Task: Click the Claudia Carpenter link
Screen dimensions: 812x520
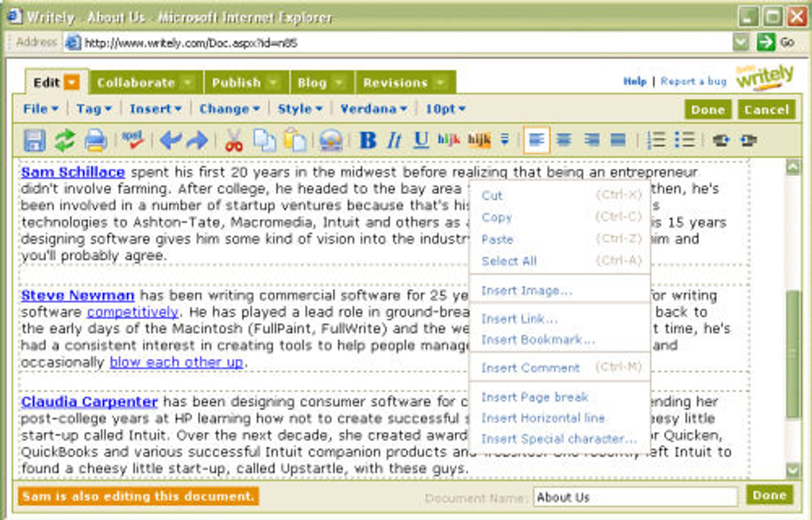Action: (89, 402)
